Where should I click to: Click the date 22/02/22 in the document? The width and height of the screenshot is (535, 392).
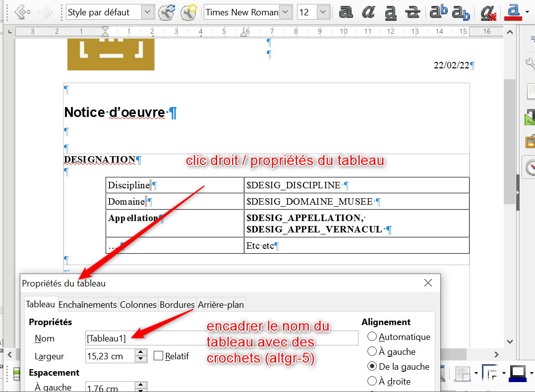tap(451, 65)
